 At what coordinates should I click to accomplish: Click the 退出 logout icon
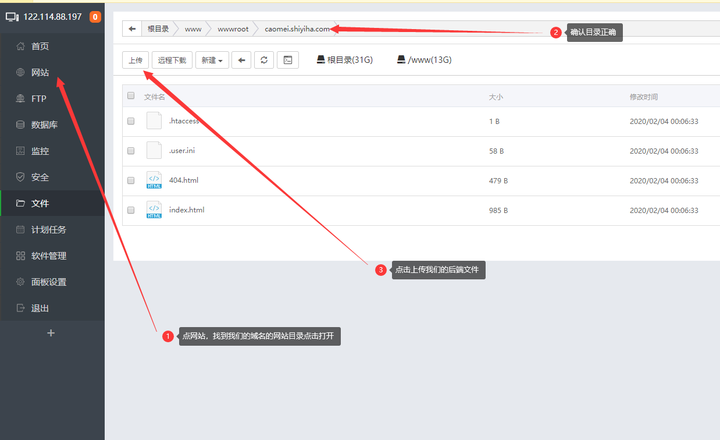coord(20,308)
